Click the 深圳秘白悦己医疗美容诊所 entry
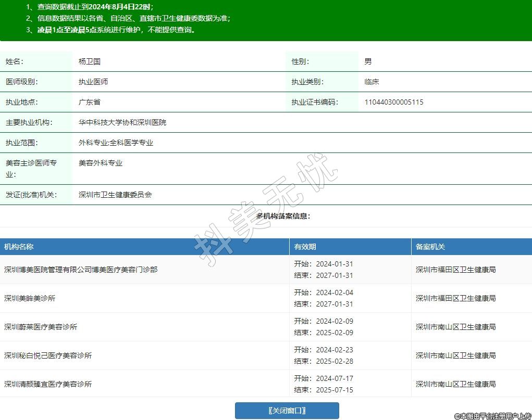 48,355
